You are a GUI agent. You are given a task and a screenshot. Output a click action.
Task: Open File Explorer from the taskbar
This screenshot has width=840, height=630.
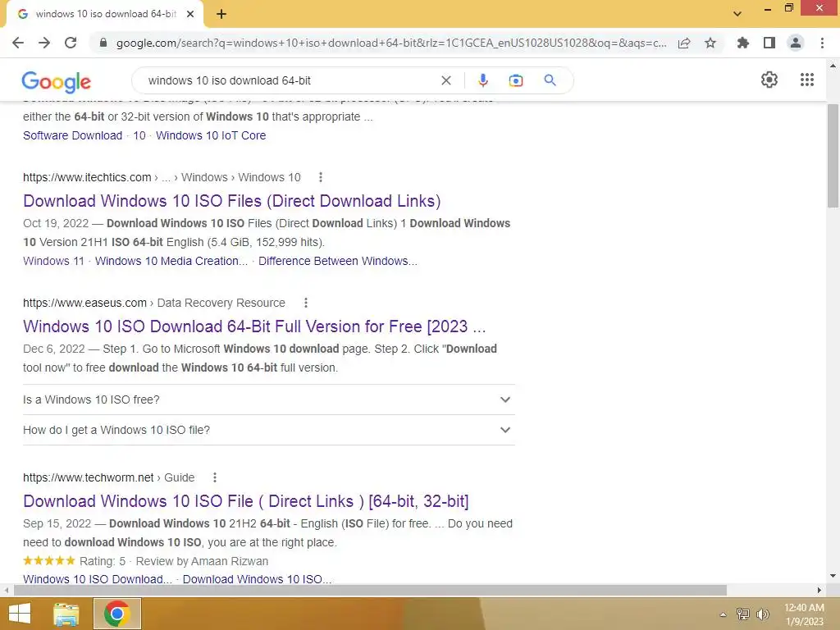click(x=66, y=614)
